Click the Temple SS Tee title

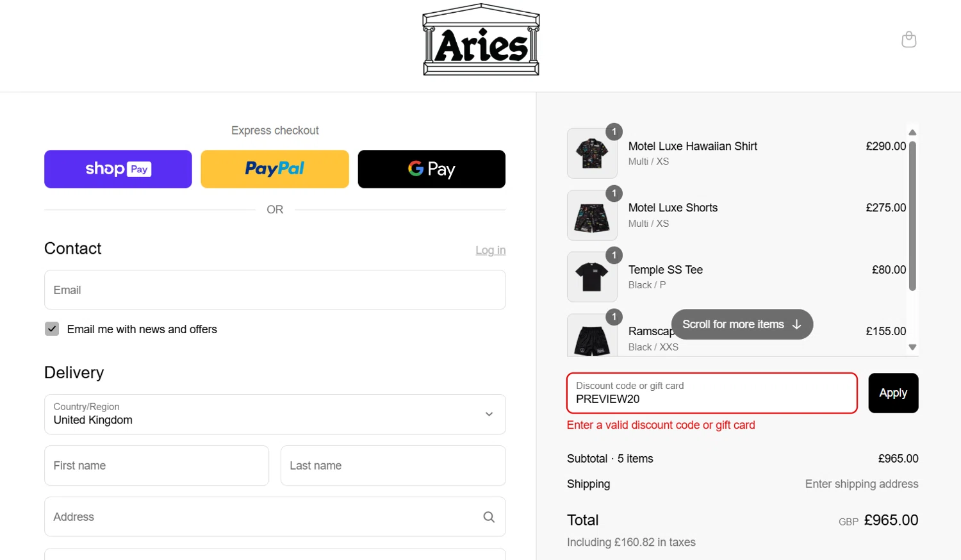(666, 270)
